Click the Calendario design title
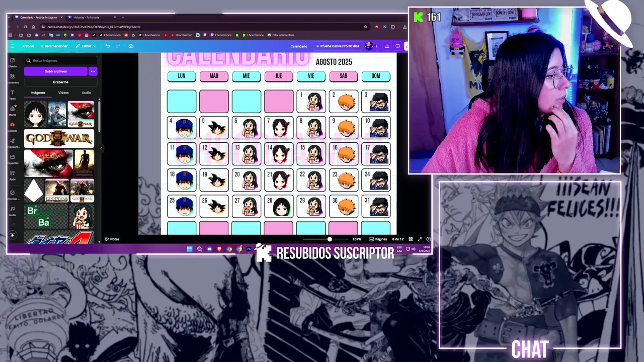The width and height of the screenshot is (644, 362). click(299, 46)
